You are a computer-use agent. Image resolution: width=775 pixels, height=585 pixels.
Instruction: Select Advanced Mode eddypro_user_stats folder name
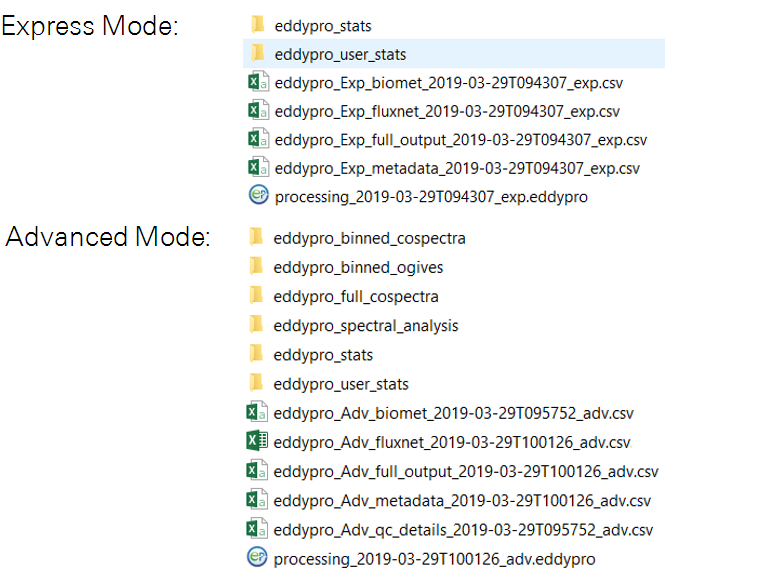tap(341, 384)
